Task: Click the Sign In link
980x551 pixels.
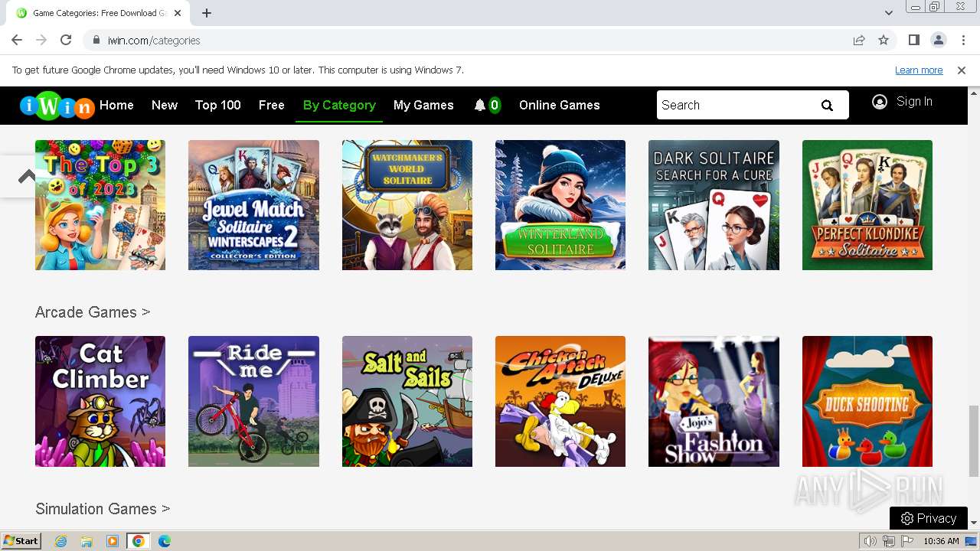Action: coord(914,101)
